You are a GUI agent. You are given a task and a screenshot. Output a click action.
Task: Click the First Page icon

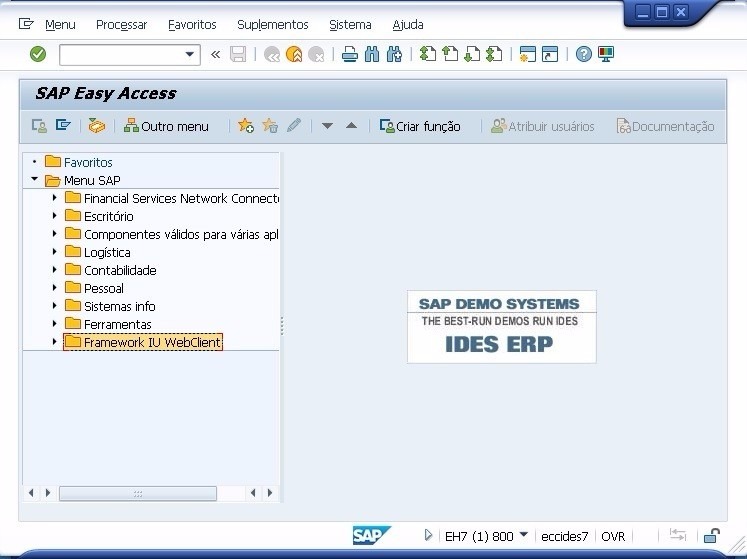pos(427,54)
